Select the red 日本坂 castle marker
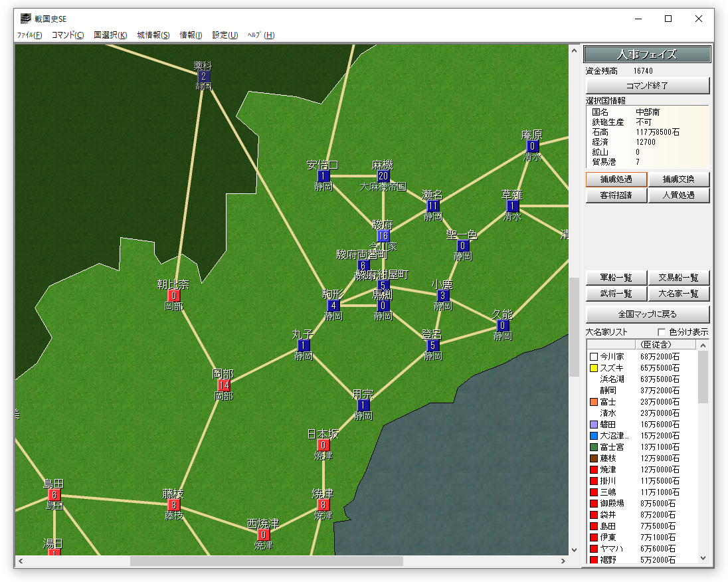Screen dimensions: 728x582 coord(323,445)
